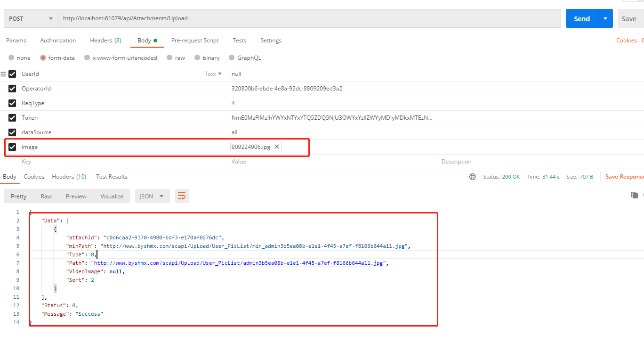The image size is (644, 352).
Task: Click the copy response icon
Action: (635, 195)
